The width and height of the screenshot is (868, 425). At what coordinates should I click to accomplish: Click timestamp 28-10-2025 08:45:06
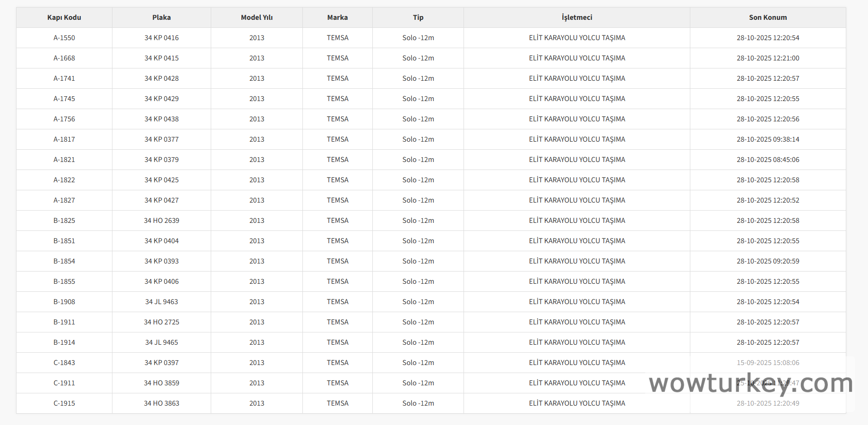768,160
